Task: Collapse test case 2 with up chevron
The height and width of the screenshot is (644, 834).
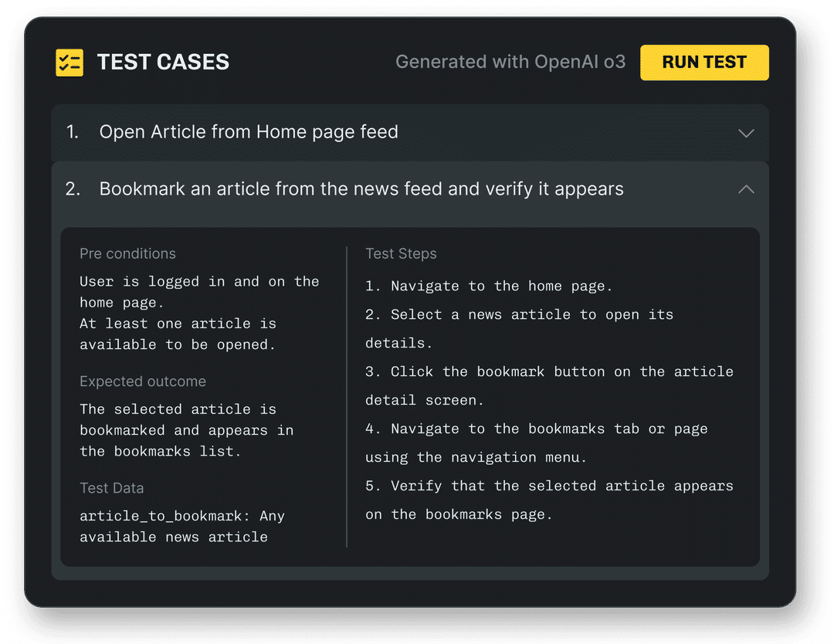Action: [746, 189]
